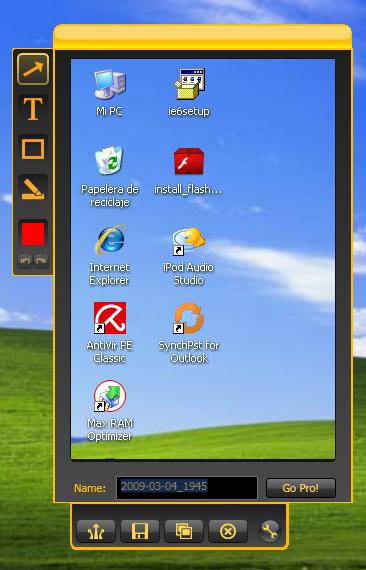Copy capture with the copy button
This screenshot has height=570, width=366.
tap(184, 531)
